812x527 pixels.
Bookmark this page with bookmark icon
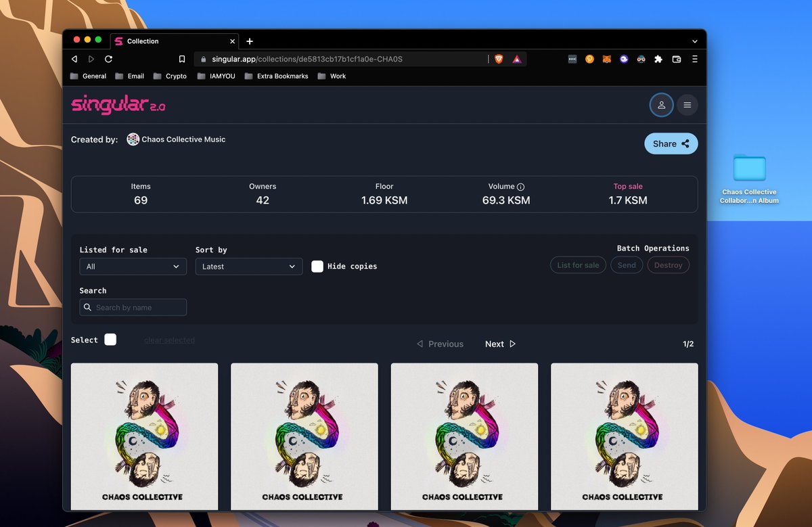coord(182,60)
